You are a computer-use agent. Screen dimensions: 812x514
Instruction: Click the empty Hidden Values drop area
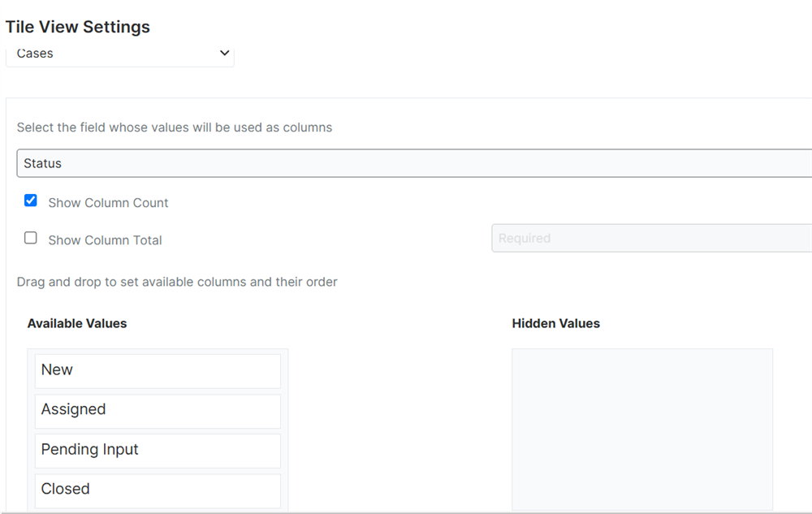coord(641,429)
